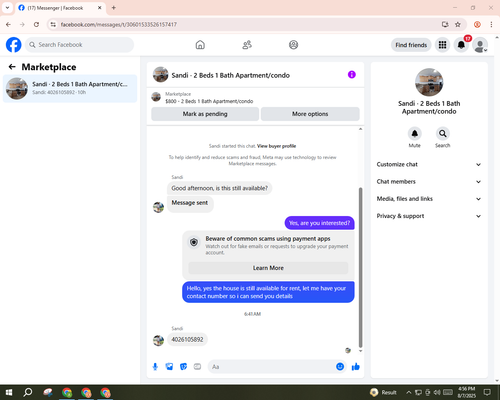The width and height of the screenshot is (500, 400).
Task: Go to Facebook Home via house icon
Action: 200,45
